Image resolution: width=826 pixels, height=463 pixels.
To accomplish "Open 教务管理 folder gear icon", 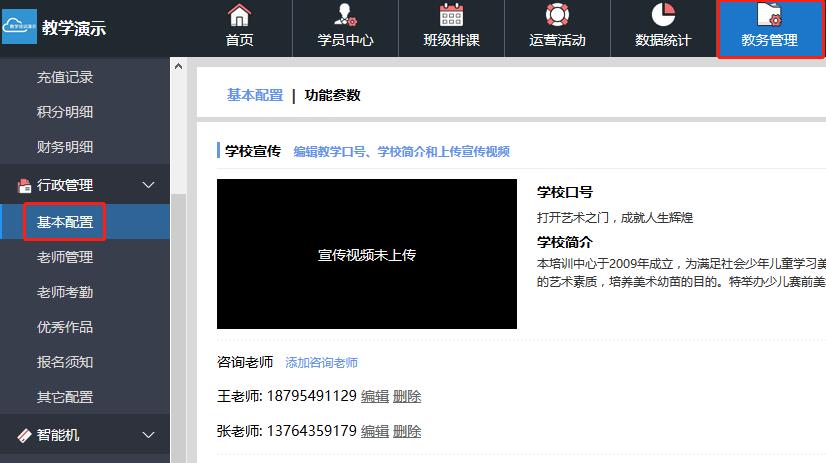I will [x=769, y=16].
